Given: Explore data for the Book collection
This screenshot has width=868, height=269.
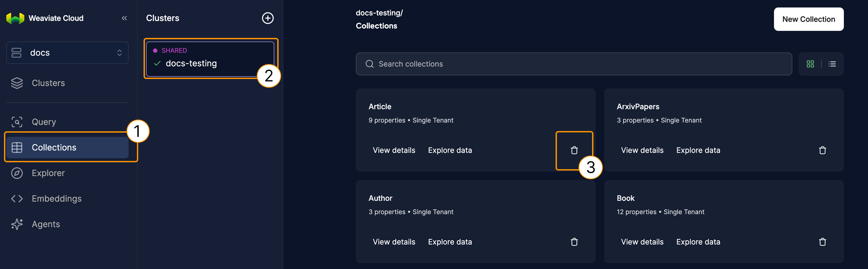Looking at the screenshot, I should click(698, 242).
